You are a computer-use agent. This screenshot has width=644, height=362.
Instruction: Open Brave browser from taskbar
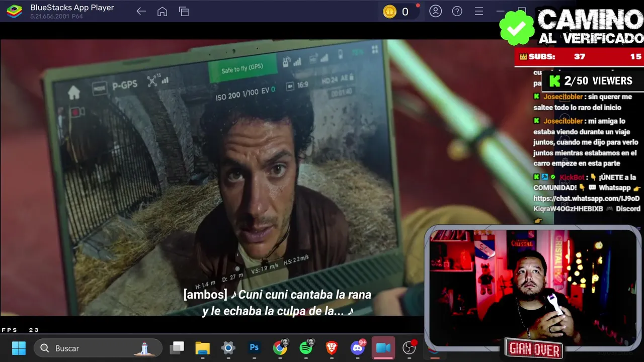click(x=332, y=348)
